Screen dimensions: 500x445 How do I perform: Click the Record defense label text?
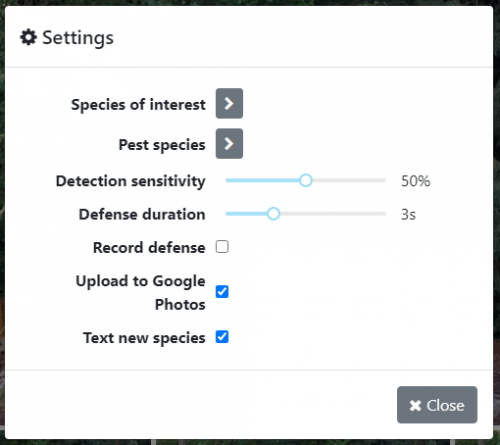tap(149, 248)
